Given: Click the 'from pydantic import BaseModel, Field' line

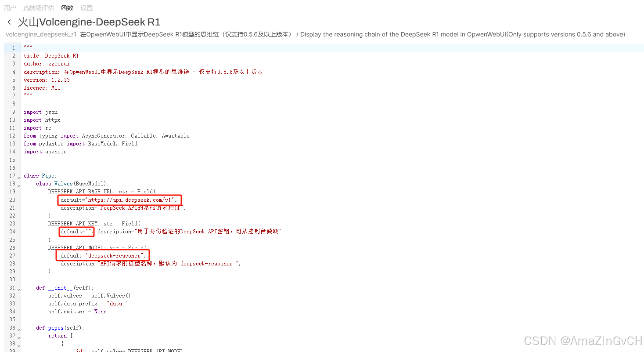Looking at the screenshot, I should pyautogui.click(x=81, y=144).
